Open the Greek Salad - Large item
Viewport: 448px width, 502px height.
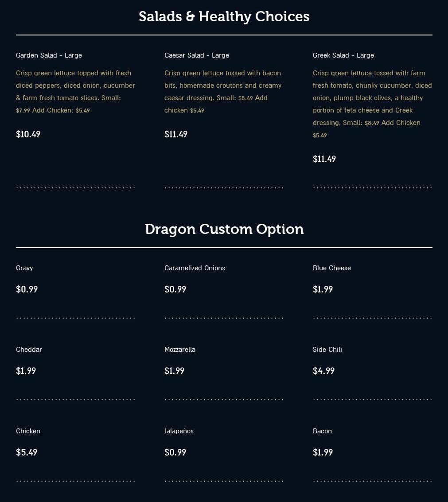[x=343, y=55]
